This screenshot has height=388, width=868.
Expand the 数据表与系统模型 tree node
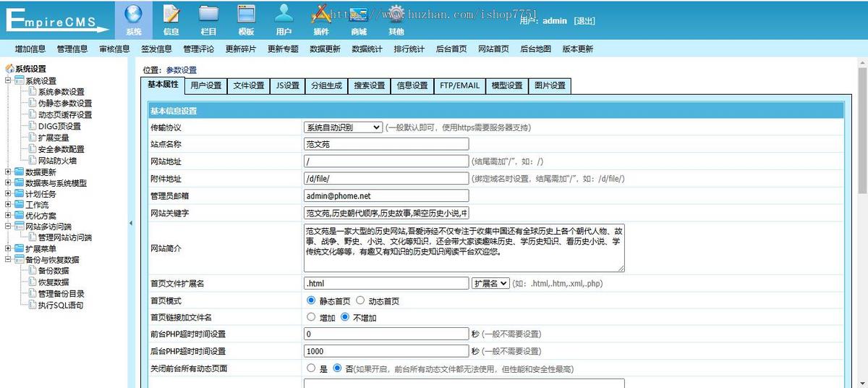(8, 182)
